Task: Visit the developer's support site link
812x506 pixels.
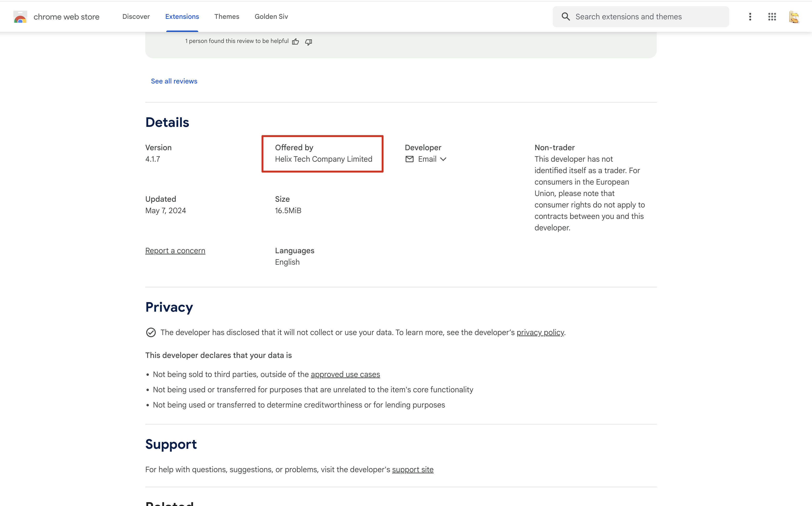Action: tap(413, 470)
